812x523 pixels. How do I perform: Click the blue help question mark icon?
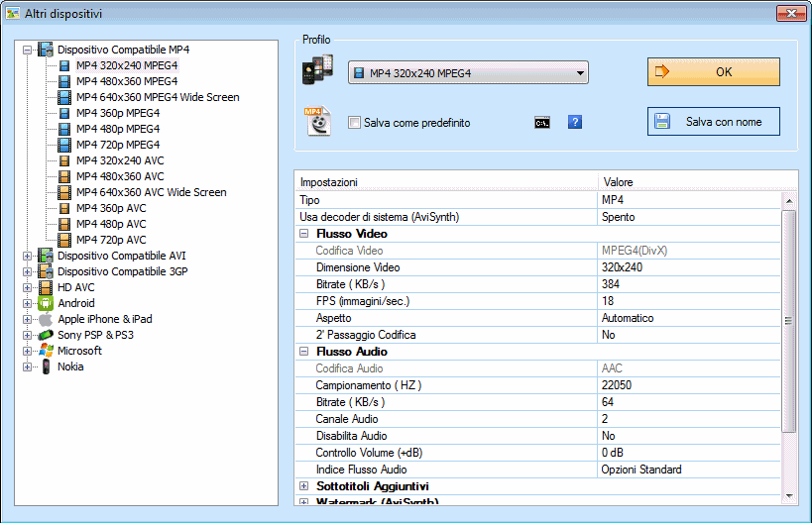pos(574,122)
